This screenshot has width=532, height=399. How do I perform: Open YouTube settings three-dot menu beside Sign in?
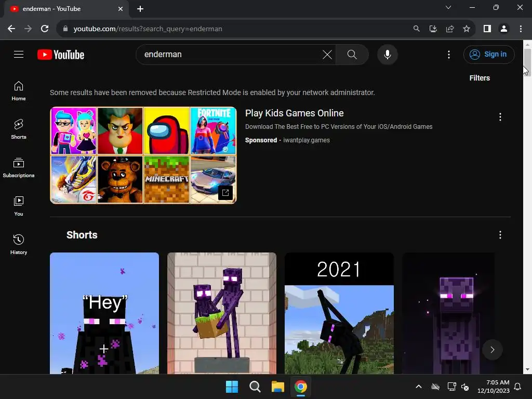[x=448, y=54]
